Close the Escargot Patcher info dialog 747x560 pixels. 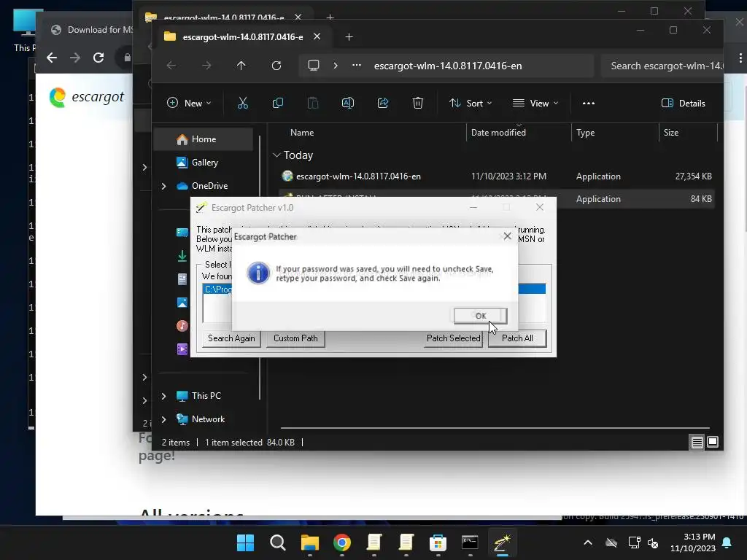(508, 236)
